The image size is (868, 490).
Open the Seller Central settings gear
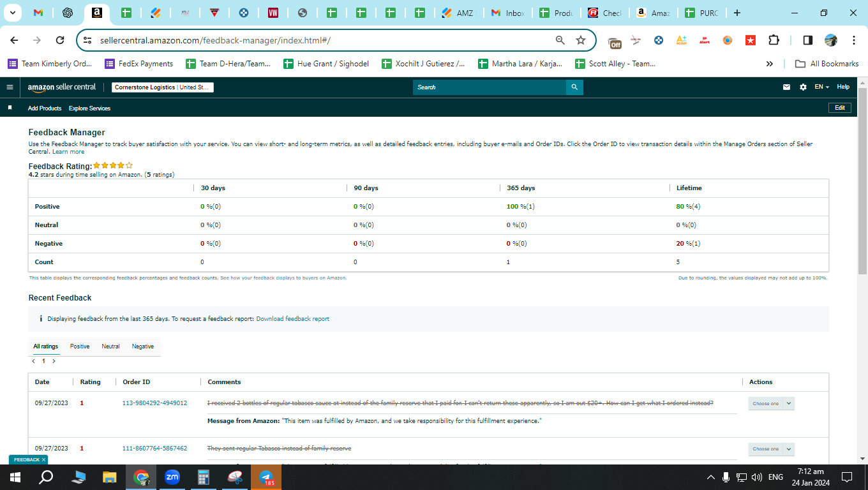803,87
